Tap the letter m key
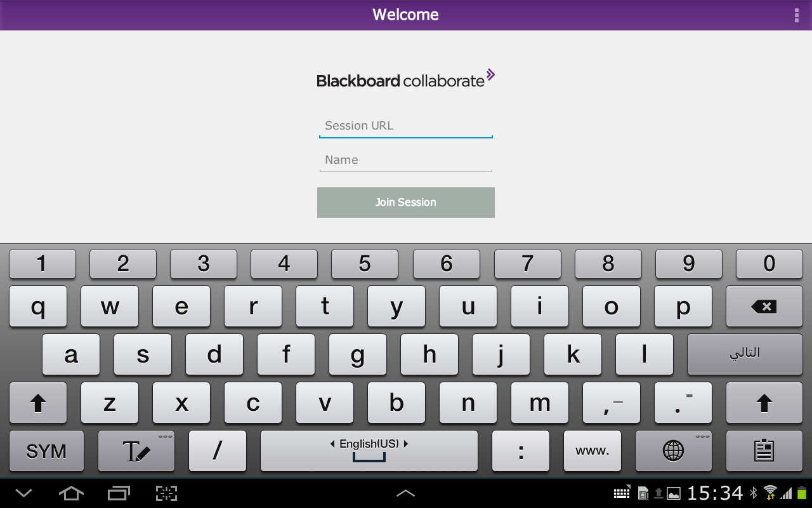812x508 pixels. tap(540, 403)
